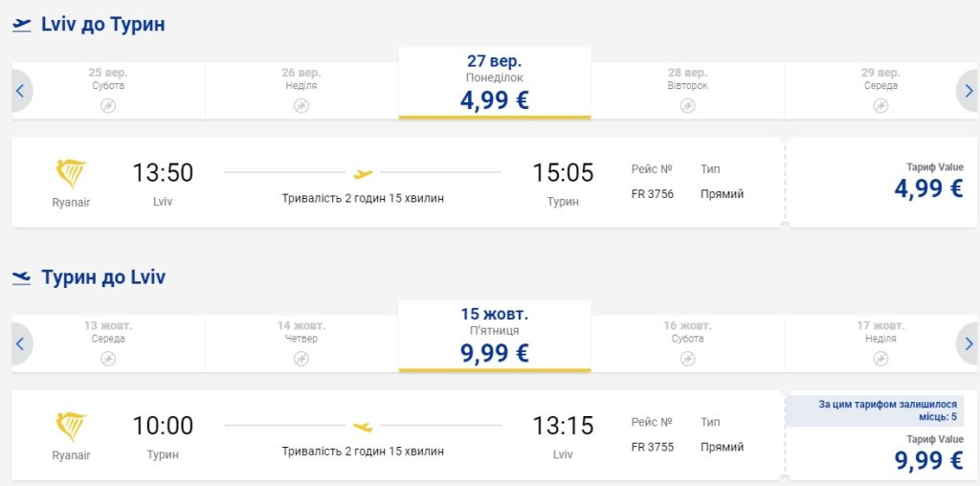Screen dimensions: 980x486
Task: Click no-flight icon under 14 жовт. Четвер
Action: (x=301, y=358)
